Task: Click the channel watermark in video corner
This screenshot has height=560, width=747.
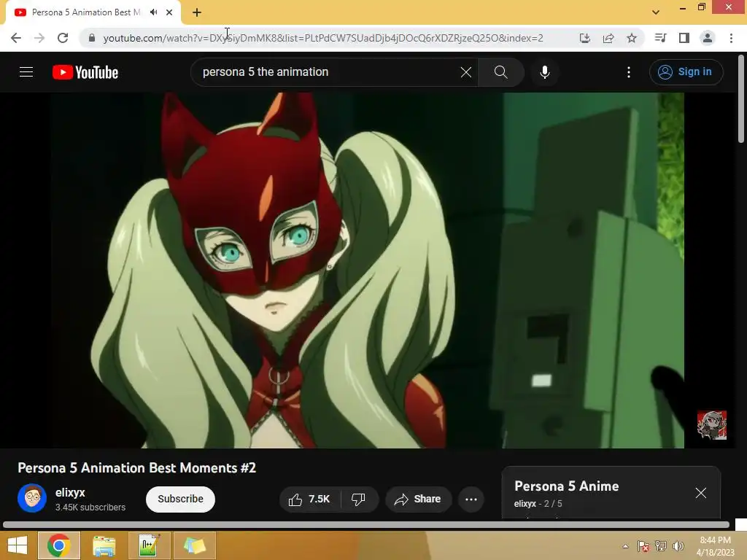Action: click(712, 425)
